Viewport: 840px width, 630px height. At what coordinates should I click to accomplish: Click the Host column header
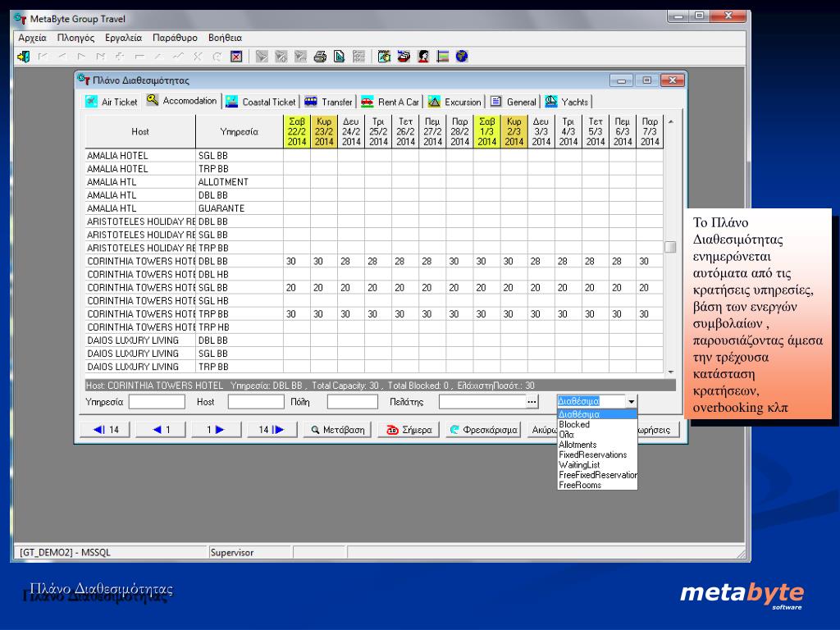(x=140, y=132)
